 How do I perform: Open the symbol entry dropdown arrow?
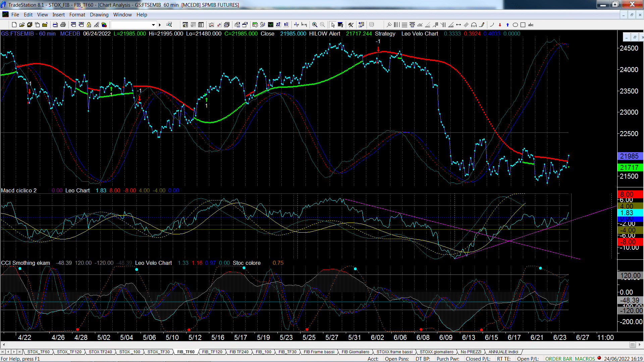(x=153, y=25)
